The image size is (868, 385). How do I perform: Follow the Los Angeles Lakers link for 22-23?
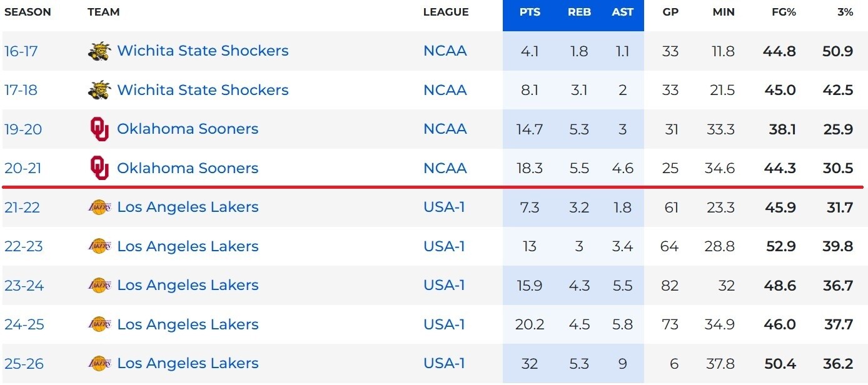click(x=188, y=246)
